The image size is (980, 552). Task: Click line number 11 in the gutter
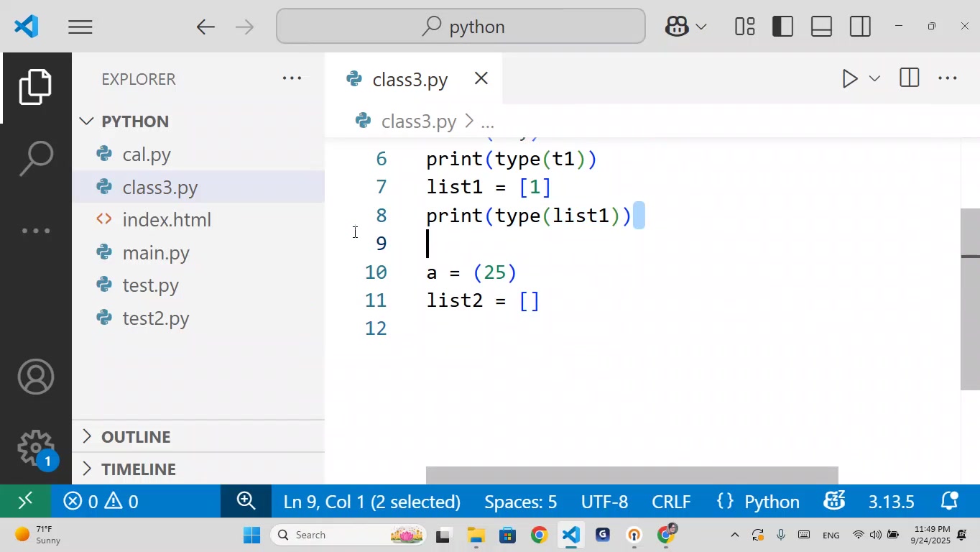point(376,300)
